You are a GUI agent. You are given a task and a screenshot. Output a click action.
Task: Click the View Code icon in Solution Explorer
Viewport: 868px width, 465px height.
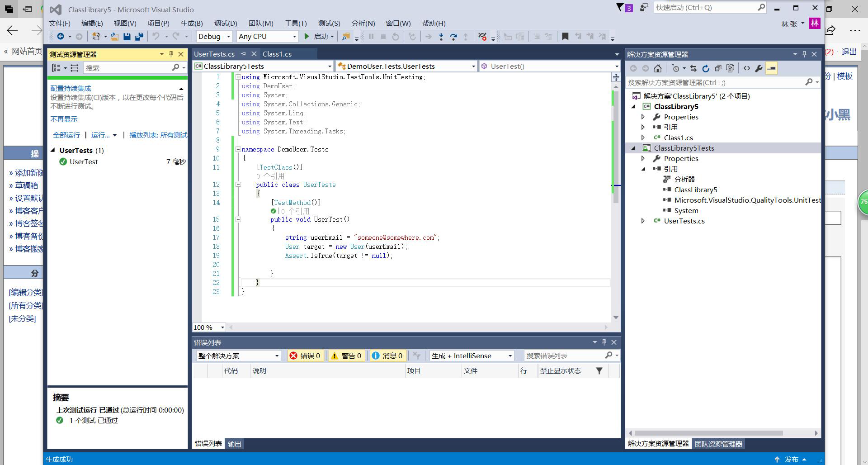747,68
